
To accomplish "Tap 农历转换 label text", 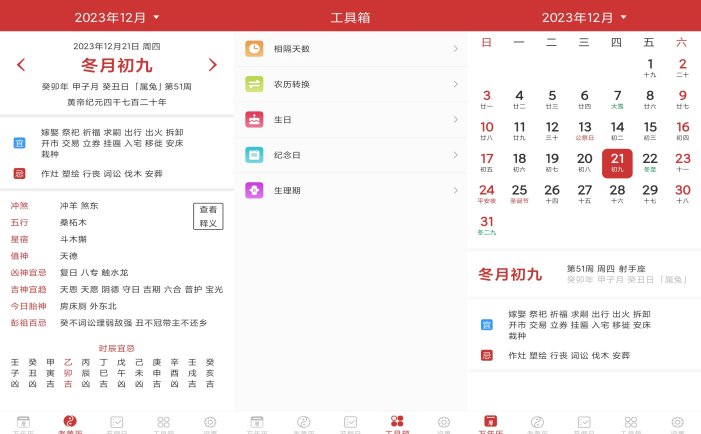I will point(292,84).
